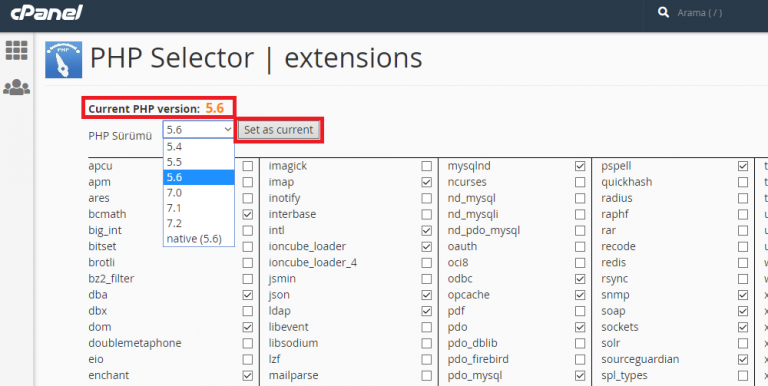Screen dimensions: 768x386
Task: Uncheck the dba extension
Action: pyautogui.click(x=248, y=295)
